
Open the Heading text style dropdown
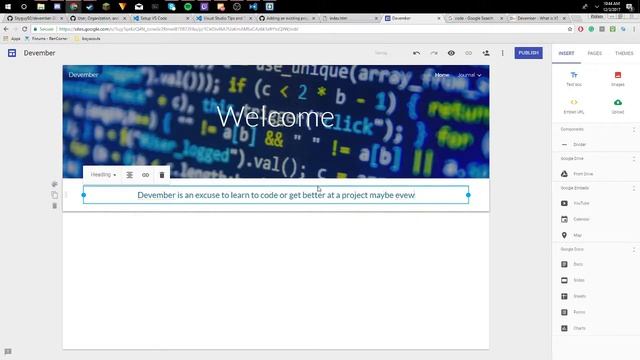(103, 175)
